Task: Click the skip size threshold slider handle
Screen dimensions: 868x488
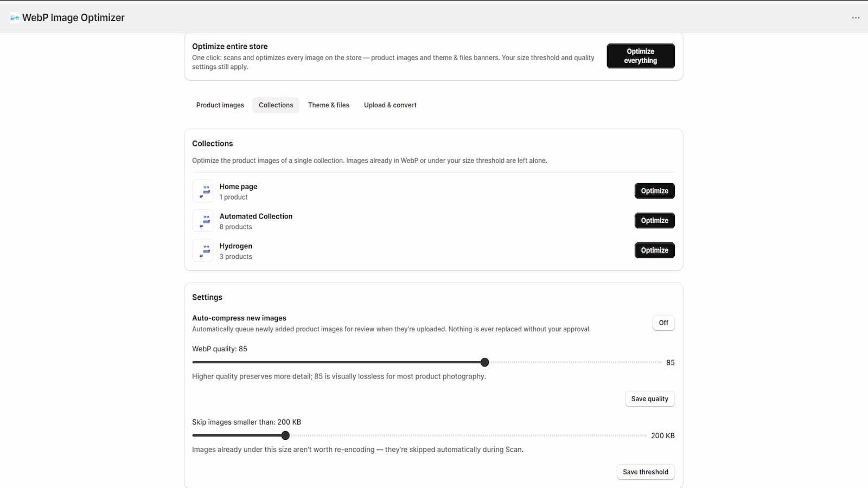Action: pos(285,435)
